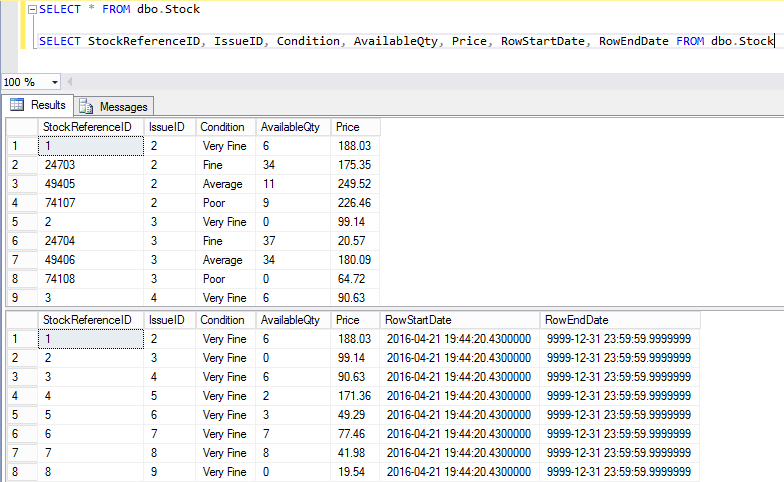
Task: Click AvailableQty header in first result grid
Action: (294, 127)
